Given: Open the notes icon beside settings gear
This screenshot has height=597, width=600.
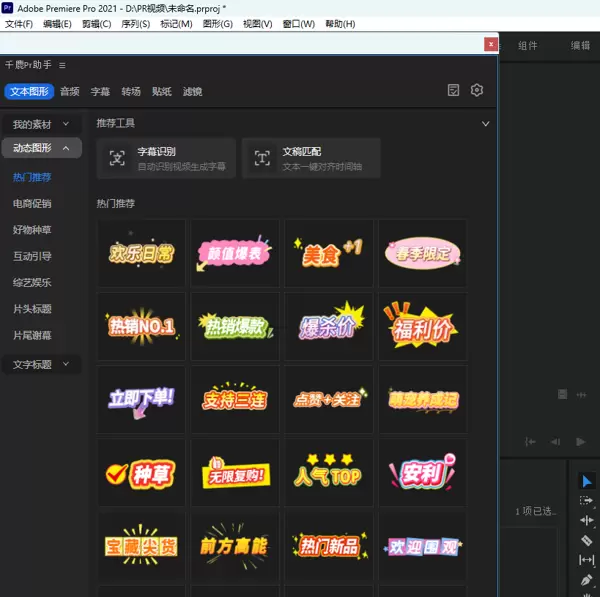Looking at the screenshot, I should (x=454, y=90).
